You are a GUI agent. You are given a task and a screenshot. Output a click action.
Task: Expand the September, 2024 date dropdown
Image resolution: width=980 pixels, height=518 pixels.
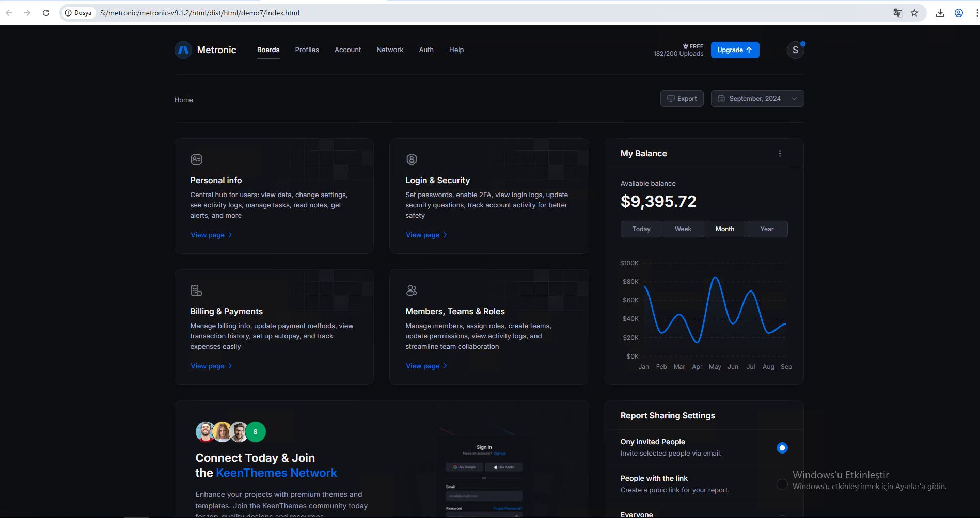(757, 99)
